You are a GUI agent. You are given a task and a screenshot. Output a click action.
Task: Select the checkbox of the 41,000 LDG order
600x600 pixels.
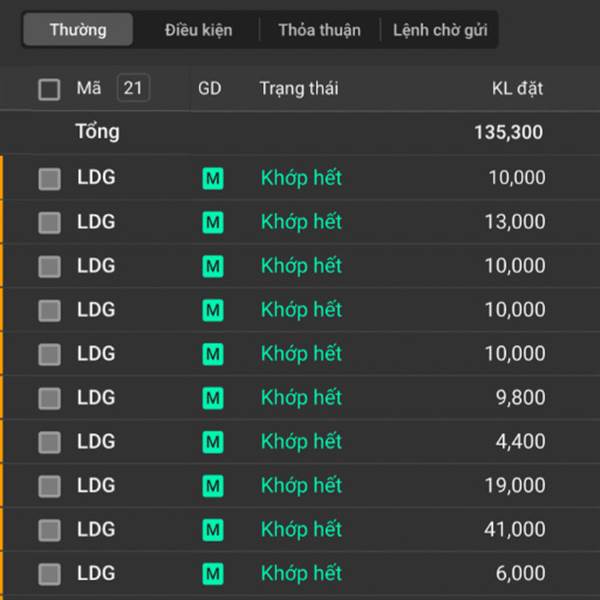click(x=49, y=530)
